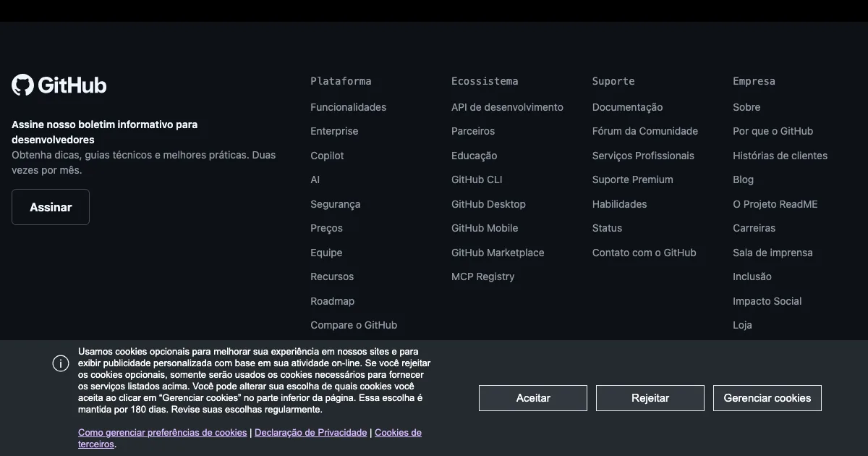The image size is (868, 456).
Task: Click Como gerenciar preferências de cookies
Action: 162,433
